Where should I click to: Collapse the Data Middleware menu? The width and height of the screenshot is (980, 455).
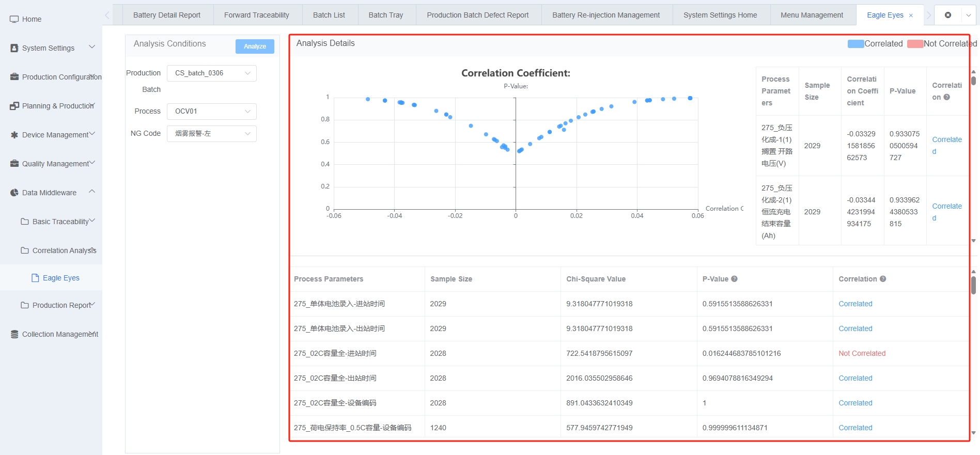pyautogui.click(x=92, y=192)
